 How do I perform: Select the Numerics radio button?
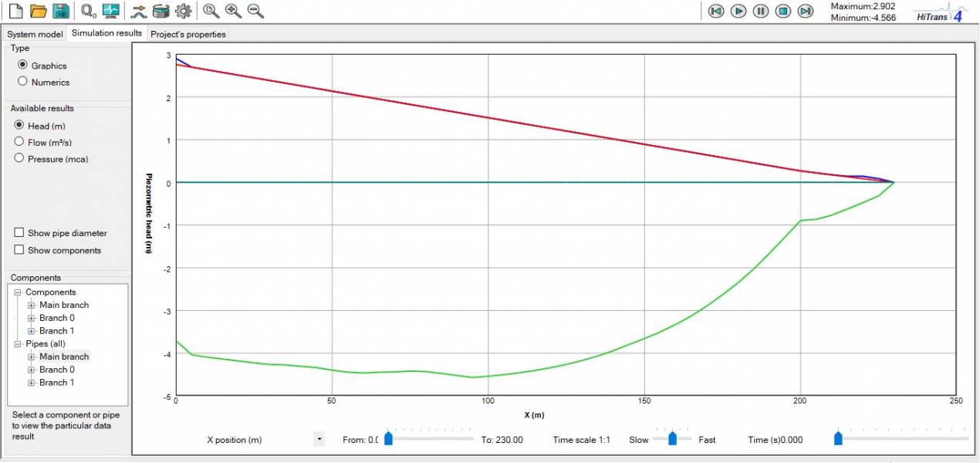(22, 81)
